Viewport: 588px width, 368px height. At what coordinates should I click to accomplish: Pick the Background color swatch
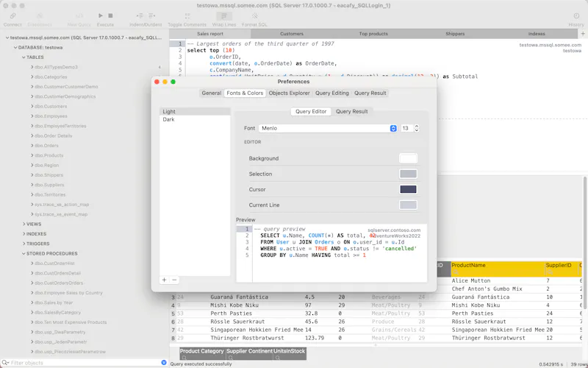point(408,158)
